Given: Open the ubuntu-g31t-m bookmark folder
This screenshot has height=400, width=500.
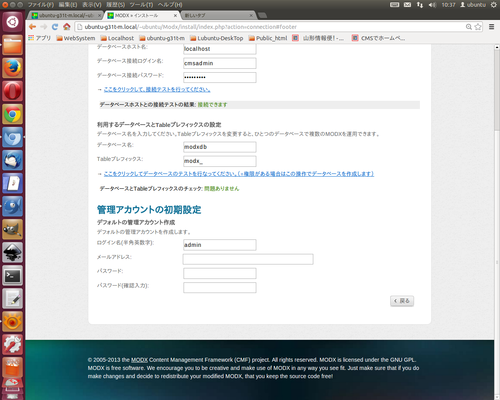Looking at the screenshot, I should (x=162, y=38).
